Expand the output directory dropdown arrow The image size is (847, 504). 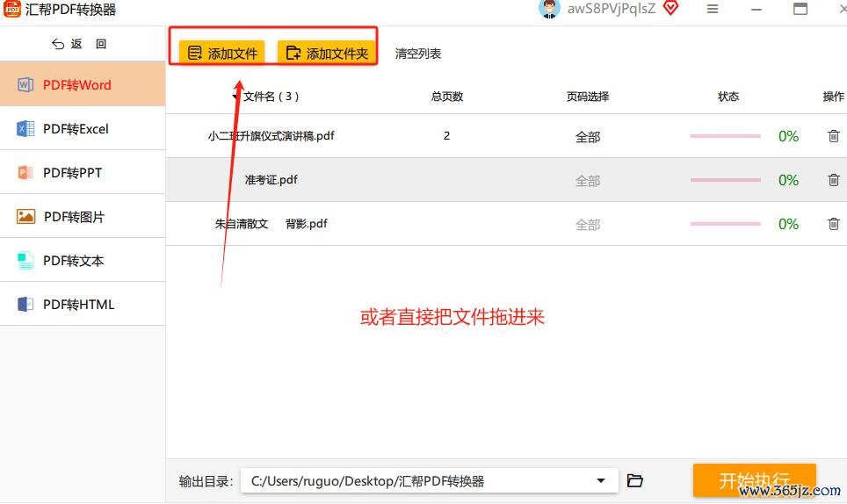[601, 480]
